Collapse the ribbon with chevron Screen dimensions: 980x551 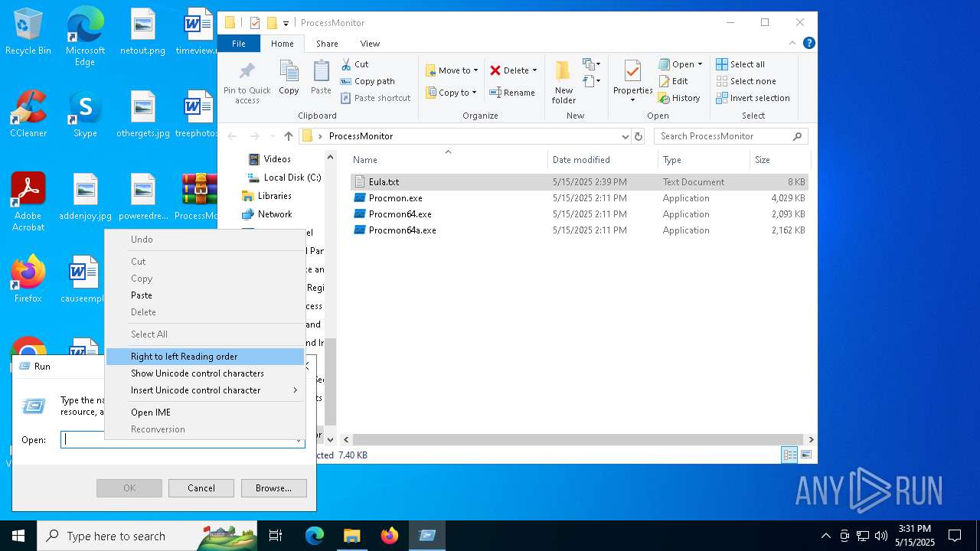point(793,44)
